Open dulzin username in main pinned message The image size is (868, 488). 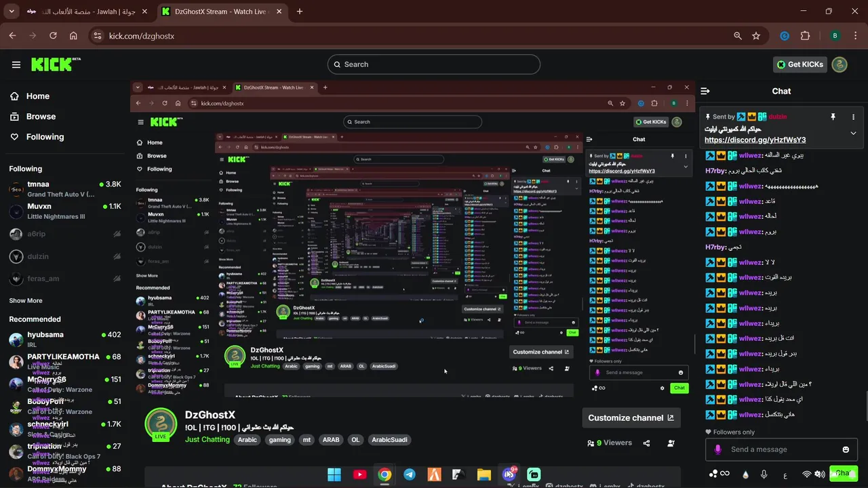(777, 117)
